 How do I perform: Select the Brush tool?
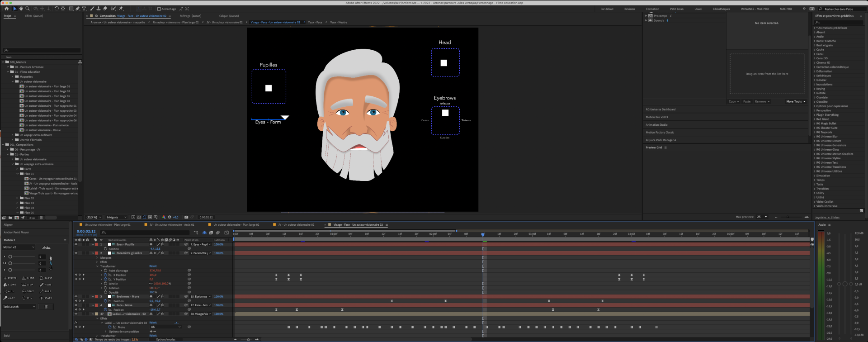tap(92, 9)
